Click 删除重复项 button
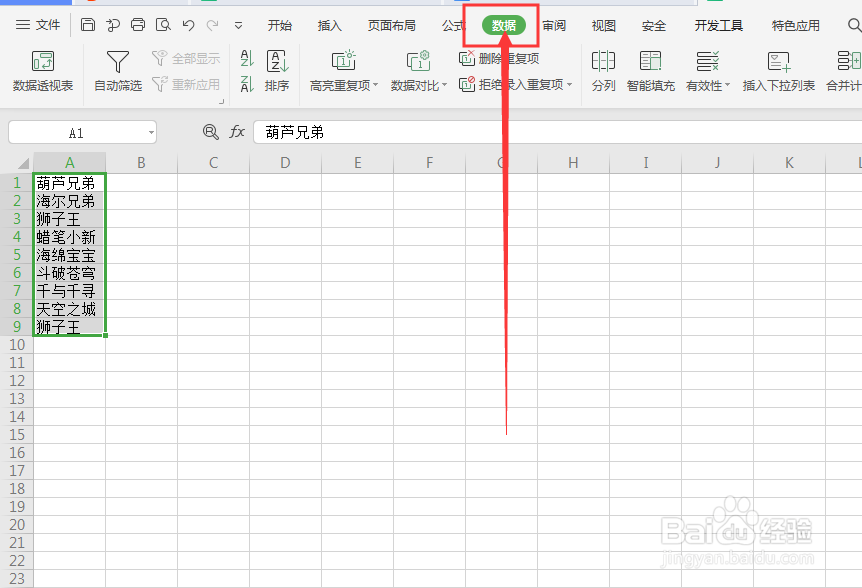 499,58
